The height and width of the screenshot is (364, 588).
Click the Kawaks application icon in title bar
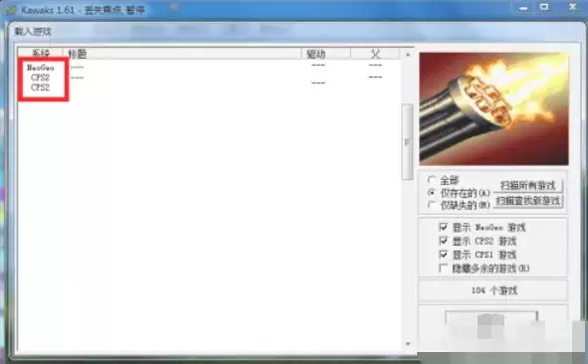pyautogui.click(x=11, y=10)
